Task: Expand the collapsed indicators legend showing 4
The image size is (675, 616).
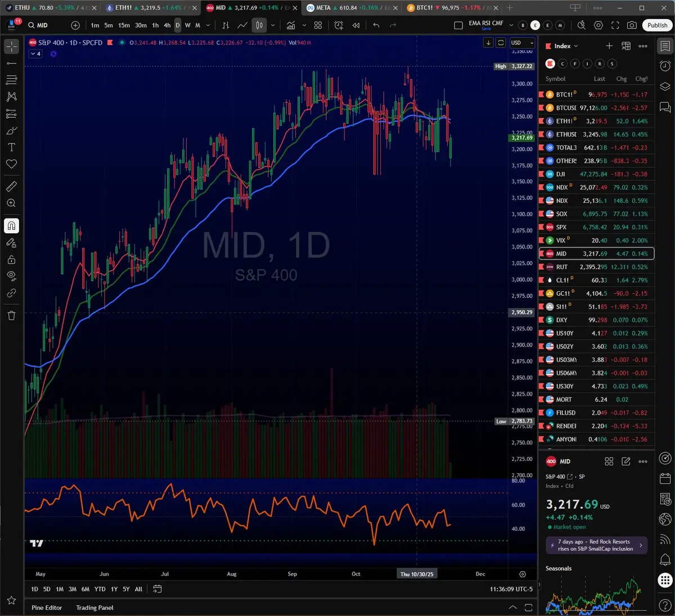Action: pos(35,53)
